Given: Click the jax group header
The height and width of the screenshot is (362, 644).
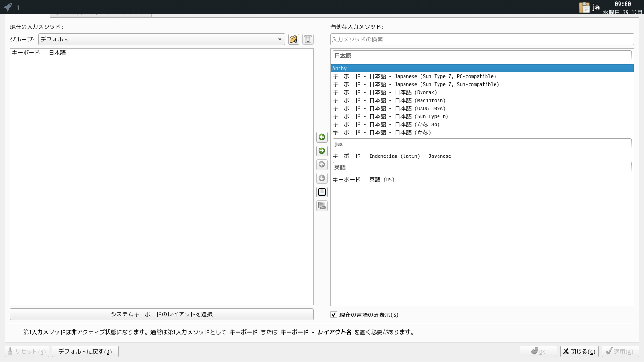Looking at the screenshot, I should point(482,144).
